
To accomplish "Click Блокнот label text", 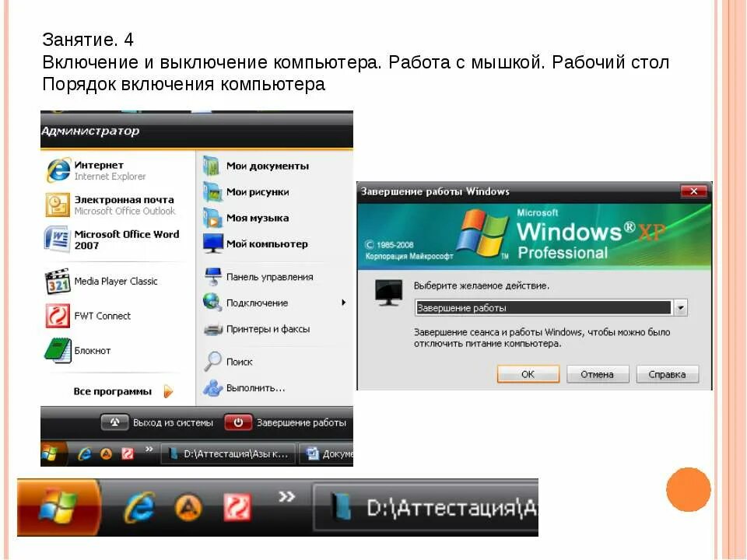I will [x=93, y=351].
